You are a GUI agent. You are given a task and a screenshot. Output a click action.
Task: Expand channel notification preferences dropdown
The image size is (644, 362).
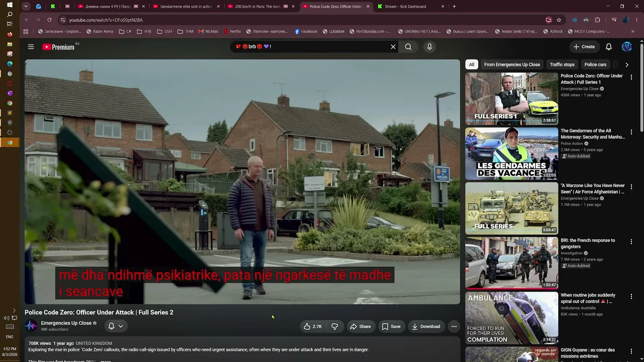click(x=116, y=326)
